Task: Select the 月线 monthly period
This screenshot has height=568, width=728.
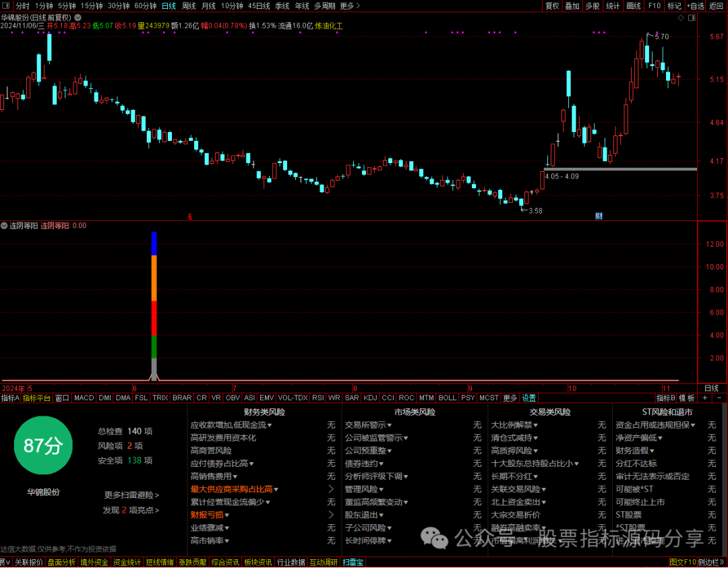Action: pos(208,6)
